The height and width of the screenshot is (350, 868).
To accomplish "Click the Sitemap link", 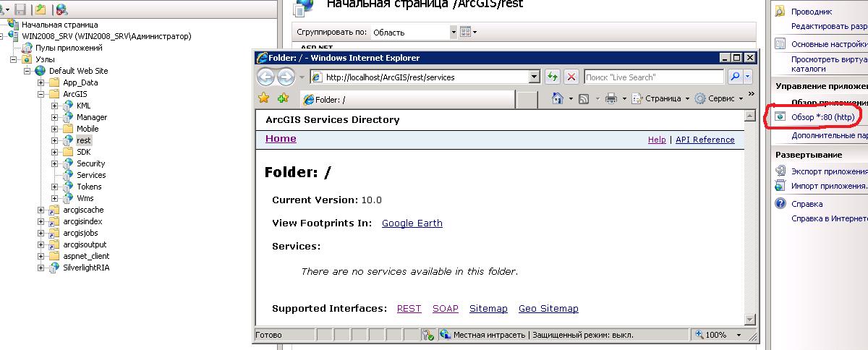I will click(488, 308).
